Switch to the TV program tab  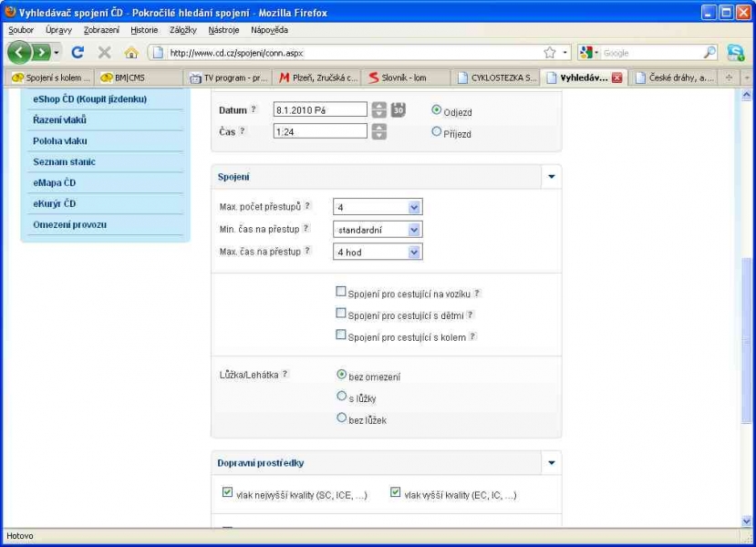229,77
